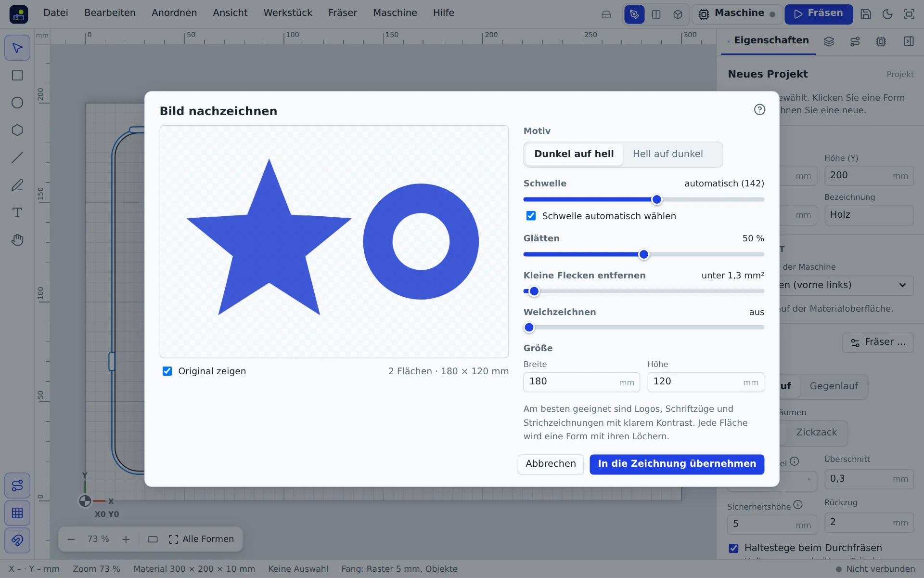Screen dimensions: 924x578
Task: Open the chip settings panel tab
Action: [x=881, y=41]
